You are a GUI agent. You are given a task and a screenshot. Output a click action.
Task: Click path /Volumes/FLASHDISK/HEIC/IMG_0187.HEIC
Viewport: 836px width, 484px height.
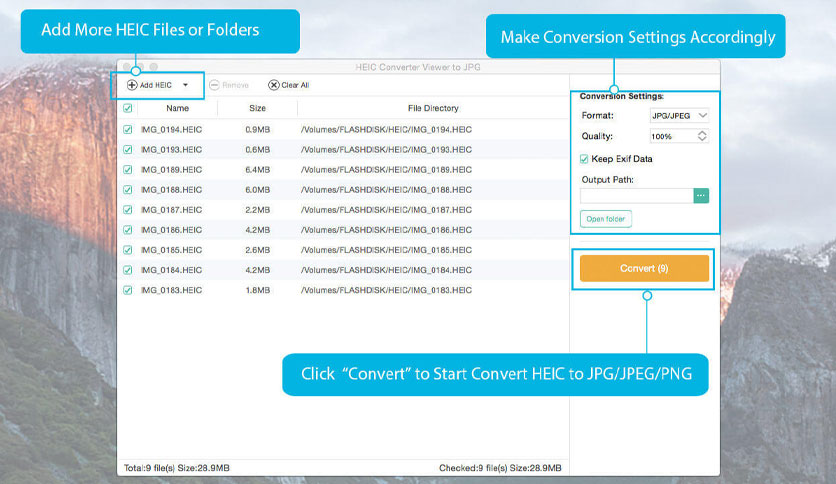[x=386, y=210]
